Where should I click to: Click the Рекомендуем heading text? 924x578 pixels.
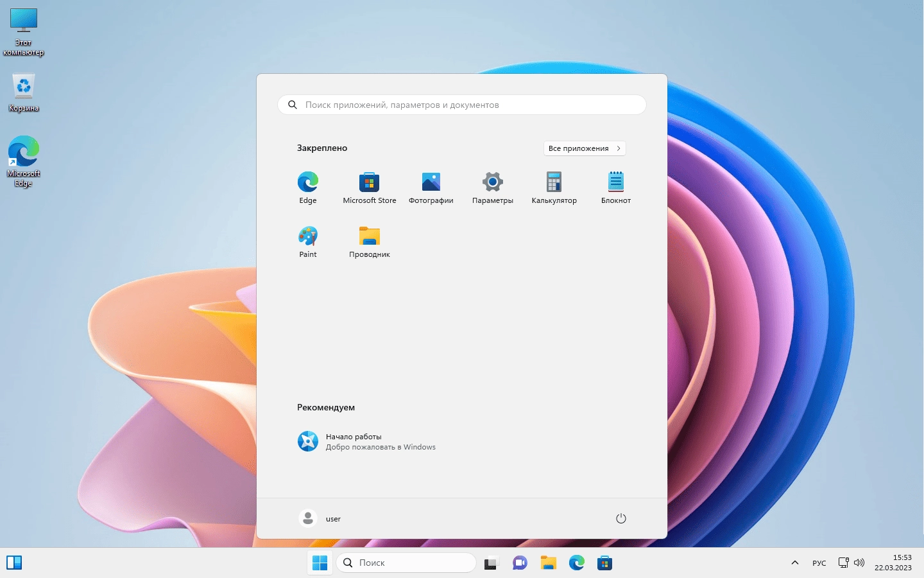tap(326, 407)
